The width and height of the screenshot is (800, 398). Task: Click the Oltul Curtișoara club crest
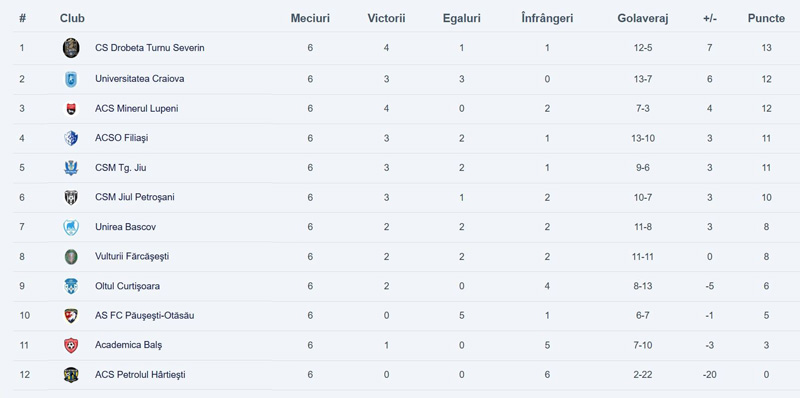click(71, 286)
